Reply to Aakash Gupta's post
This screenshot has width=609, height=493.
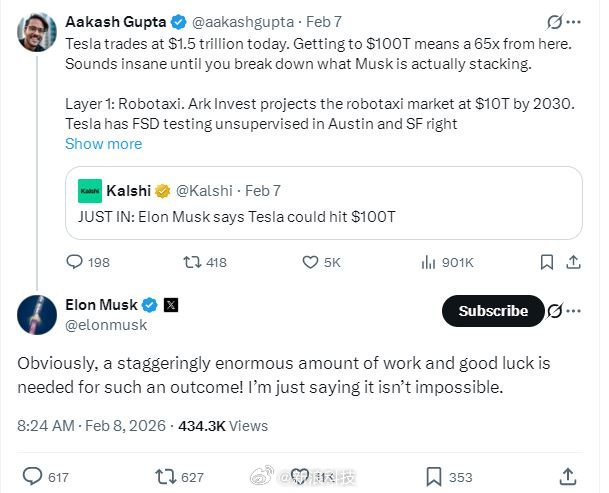[74, 262]
